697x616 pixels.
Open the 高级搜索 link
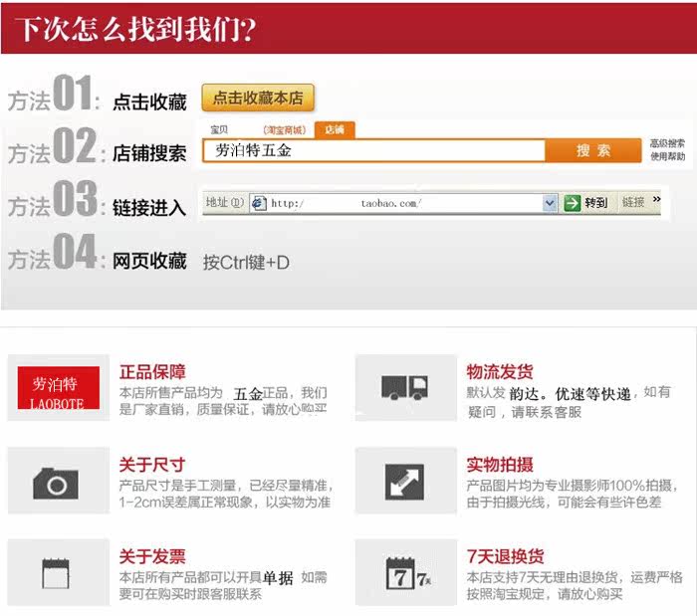coord(667,143)
